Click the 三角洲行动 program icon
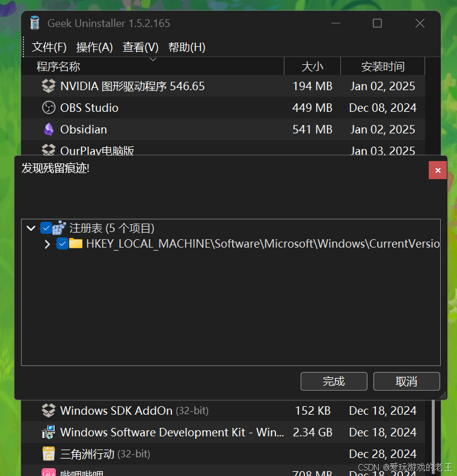This screenshot has width=457, height=476. tap(49, 454)
